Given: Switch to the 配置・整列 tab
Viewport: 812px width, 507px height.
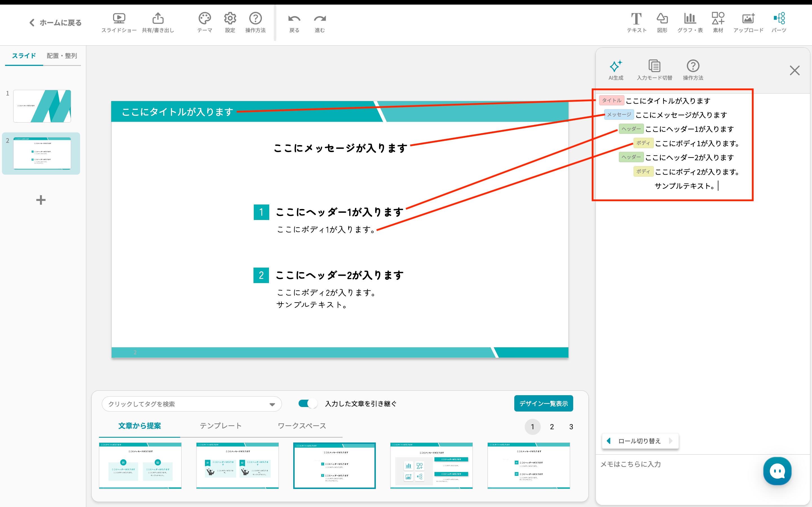Looking at the screenshot, I should click(62, 56).
